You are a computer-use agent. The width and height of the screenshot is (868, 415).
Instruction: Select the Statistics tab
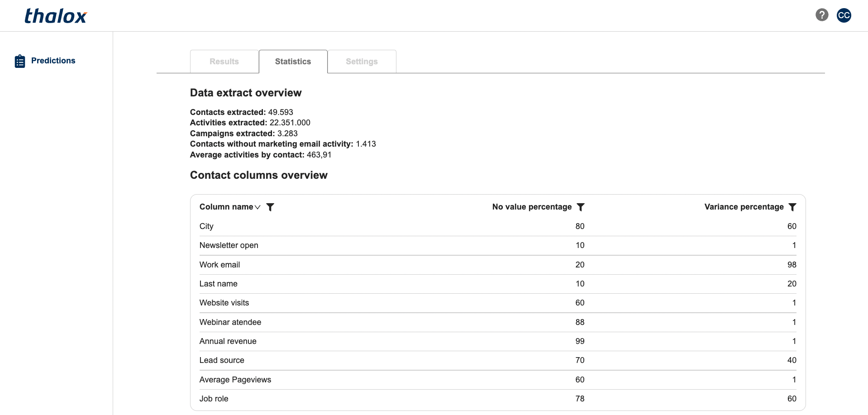293,62
